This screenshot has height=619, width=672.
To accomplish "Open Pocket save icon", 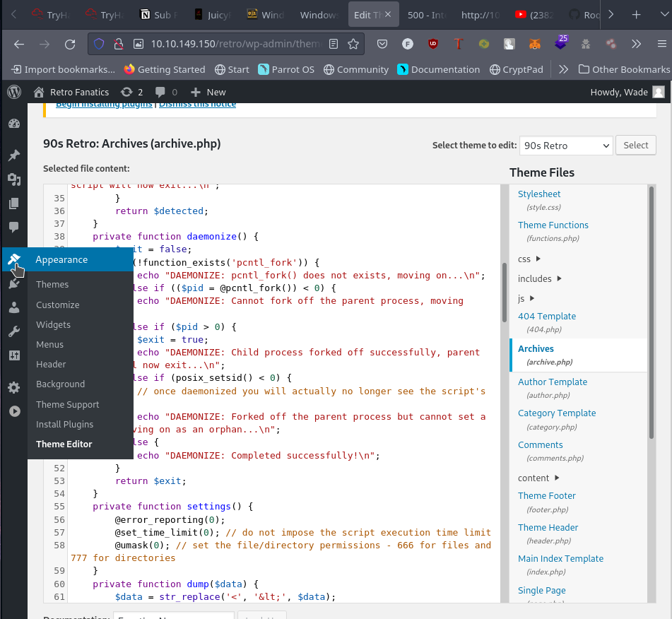I will [x=382, y=44].
